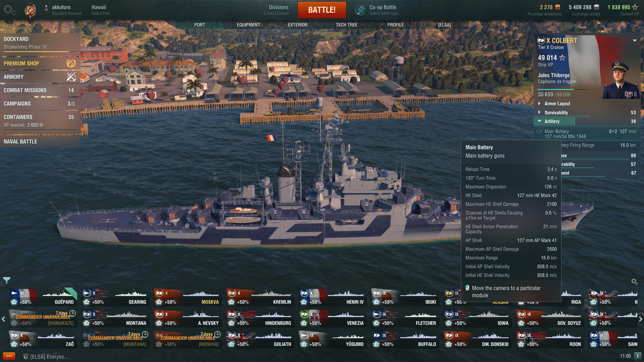This screenshot has height=362, width=644.
Task: Toggle the Main Battery camera module view
Action: point(539,131)
